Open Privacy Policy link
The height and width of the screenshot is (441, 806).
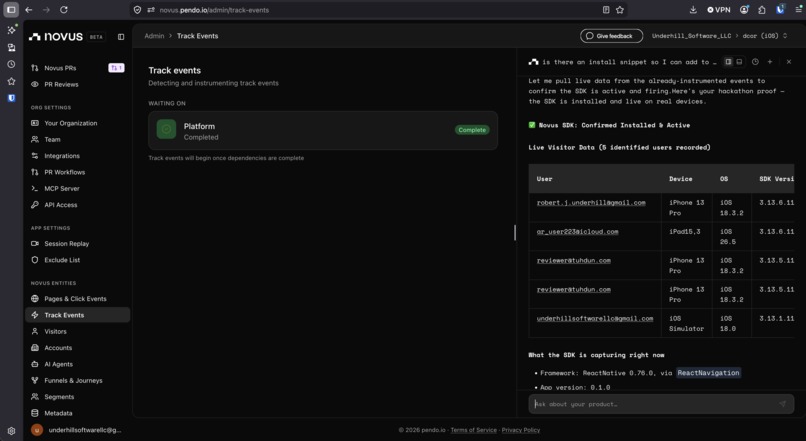tap(521, 430)
